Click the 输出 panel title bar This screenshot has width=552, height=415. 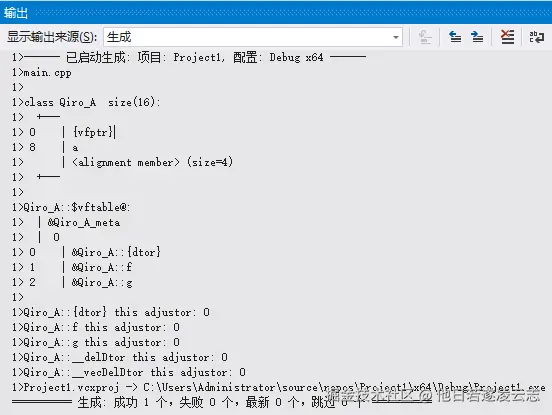[x=276, y=13]
